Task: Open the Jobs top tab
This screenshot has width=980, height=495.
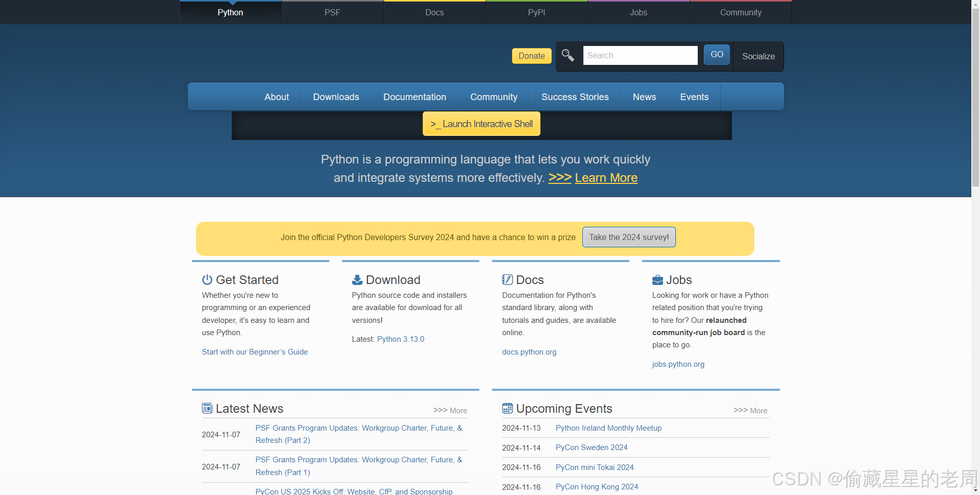Action: [639, 12]
